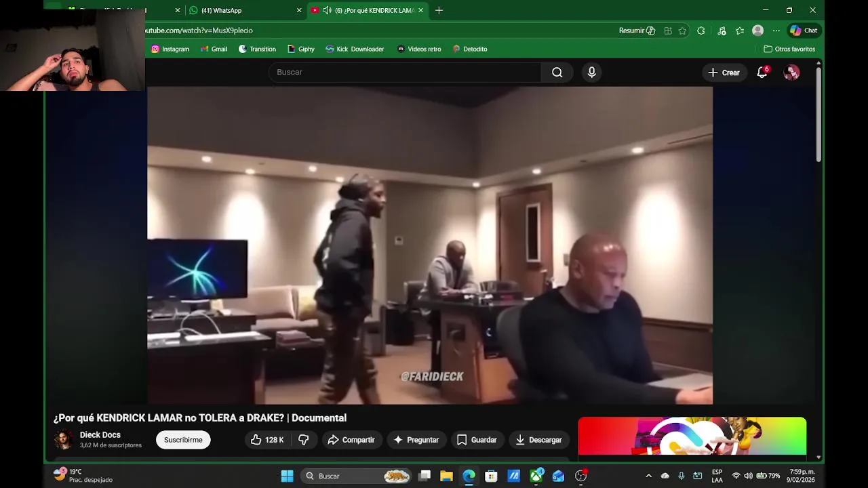Switch the ESP LAA input language
The height and width of the screenshot is (488, 868).
pyautogui.click(x=717, y=476)
